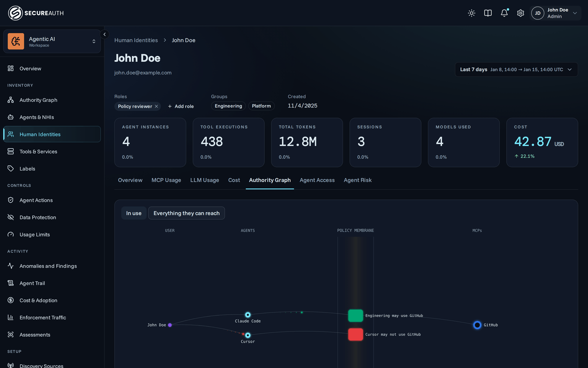
Task: Click the SecureAuth logo icon
Action: click(15, 13)
